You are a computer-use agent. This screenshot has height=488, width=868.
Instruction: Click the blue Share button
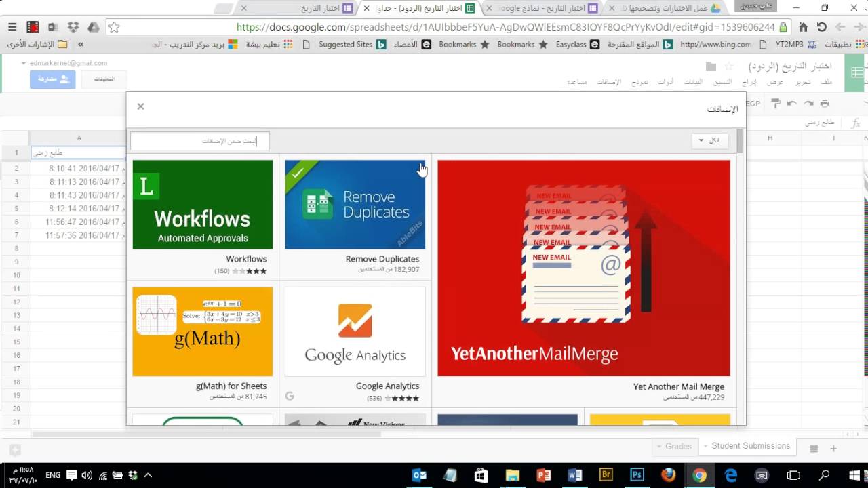click(x=52, y=79)
